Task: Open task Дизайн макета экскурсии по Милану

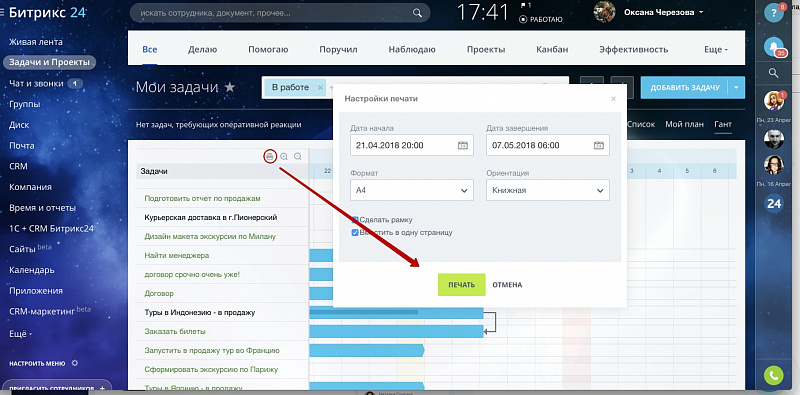Action: 210,236
